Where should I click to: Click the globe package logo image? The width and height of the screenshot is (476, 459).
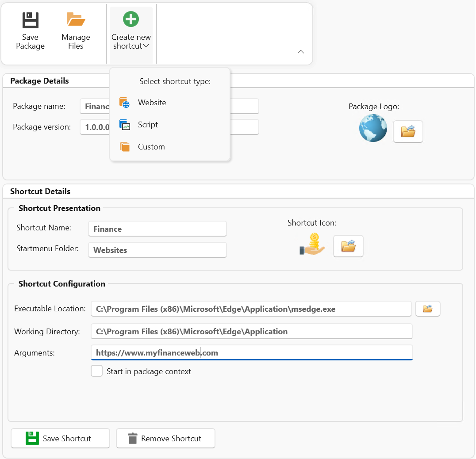tap(373, 128)
